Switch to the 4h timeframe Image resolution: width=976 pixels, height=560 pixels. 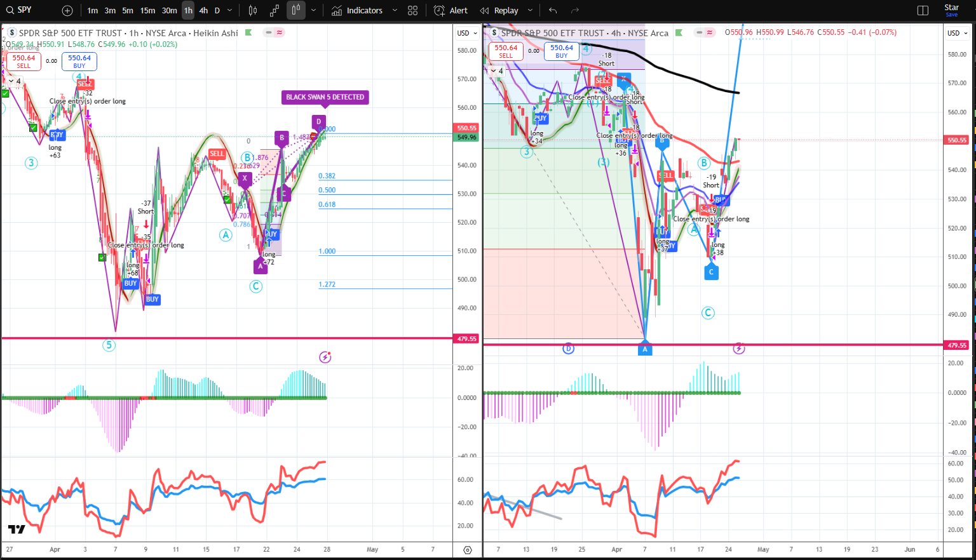[x=203, y=11]
